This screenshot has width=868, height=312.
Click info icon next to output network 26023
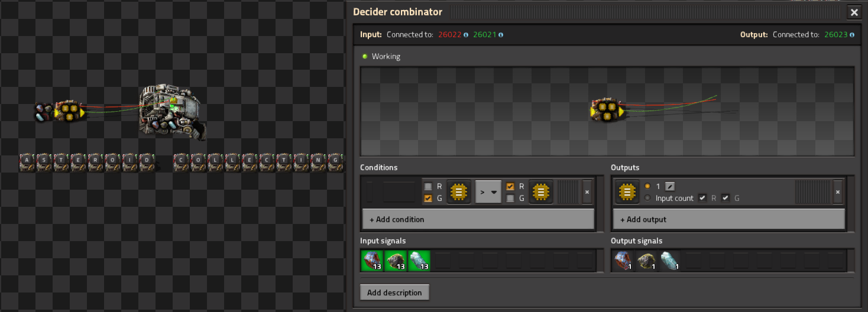[852, 35]
